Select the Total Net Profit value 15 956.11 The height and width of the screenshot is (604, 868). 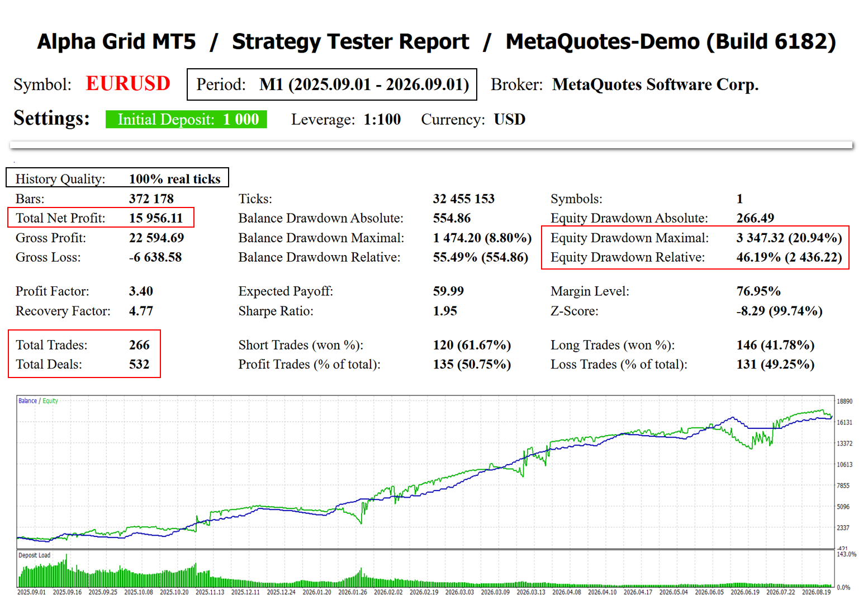pos(156,218)
